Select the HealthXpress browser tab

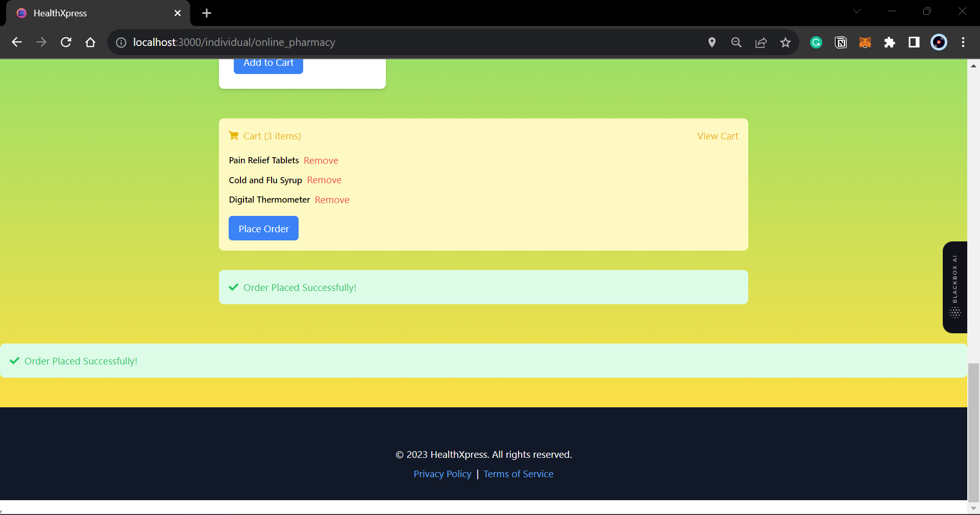coord(98,13)
